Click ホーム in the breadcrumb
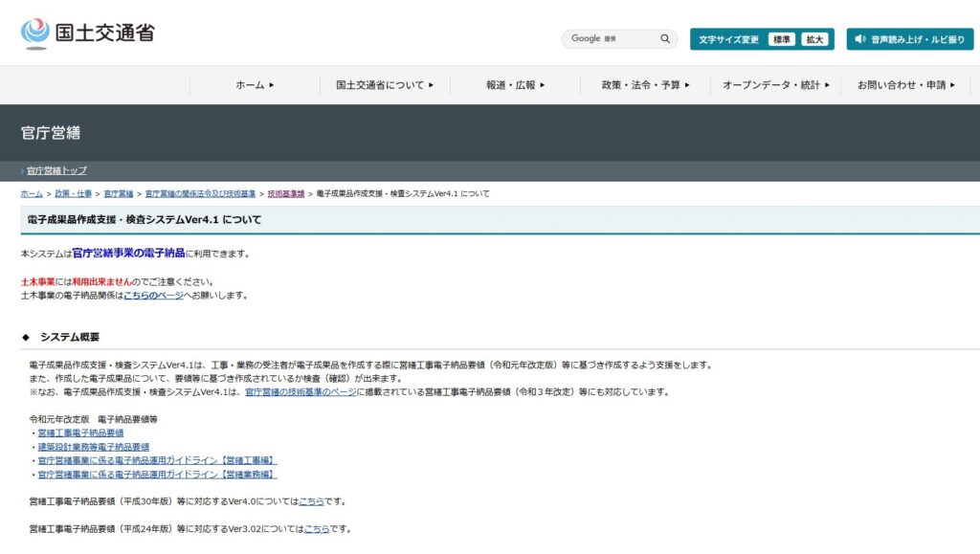Screen dimensions: 980x554 point(32,193)
